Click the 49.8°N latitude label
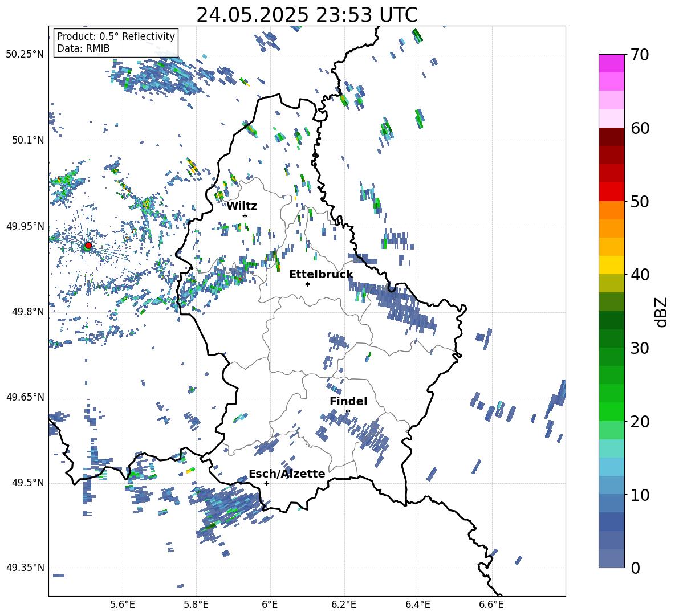The height and width of the screenshot is (616, 675). click(28, 312)
